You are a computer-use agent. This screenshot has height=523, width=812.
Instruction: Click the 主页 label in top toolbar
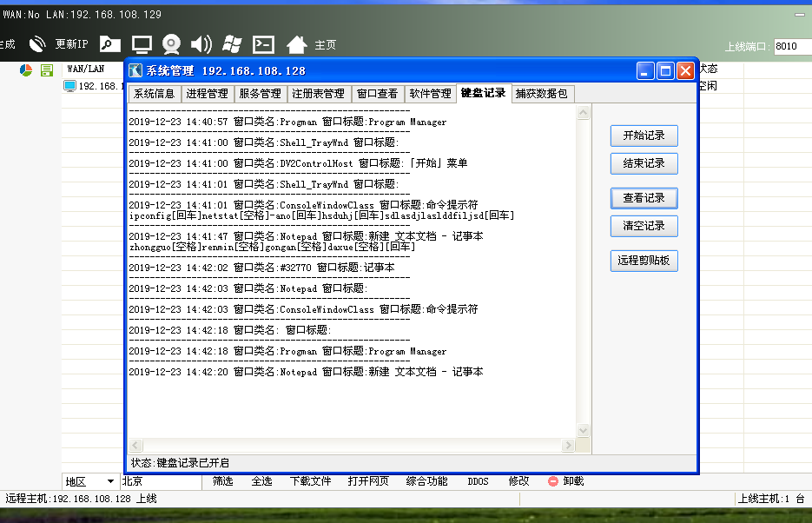pyautogui.click(x=325, y=45)
